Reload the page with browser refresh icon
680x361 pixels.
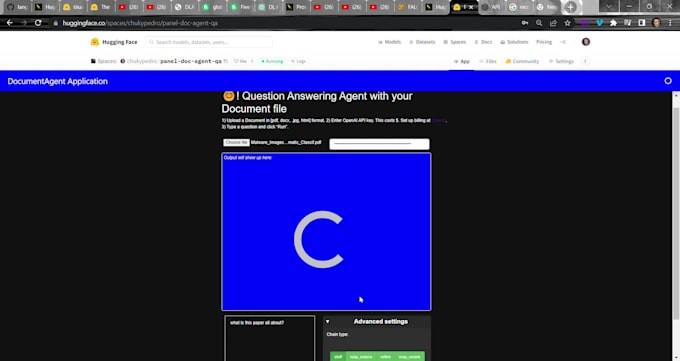point(38,23)
